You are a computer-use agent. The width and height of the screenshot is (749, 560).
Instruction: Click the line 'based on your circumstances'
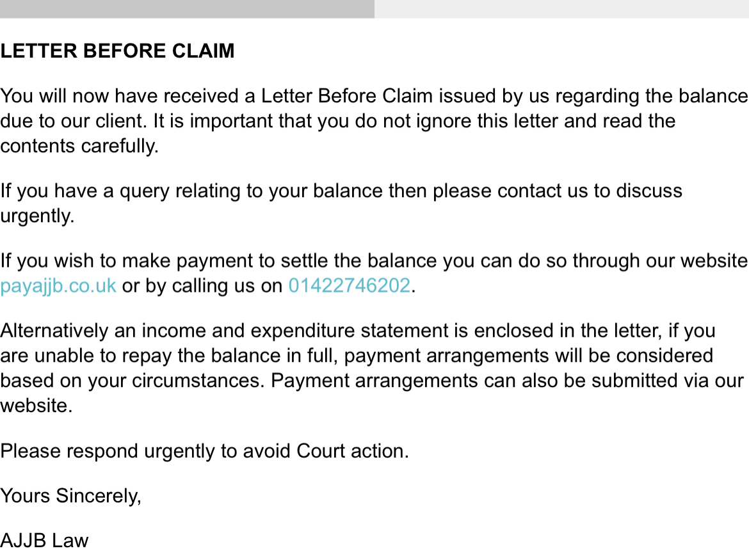(372, 381)
